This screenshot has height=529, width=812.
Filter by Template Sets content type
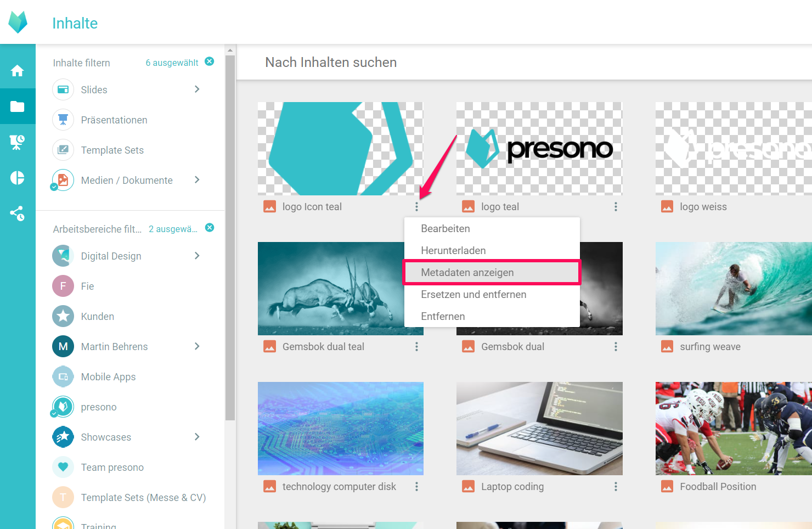112,150
